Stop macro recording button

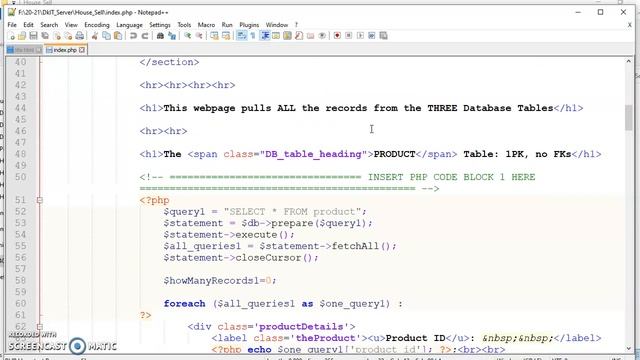point(349,36)
